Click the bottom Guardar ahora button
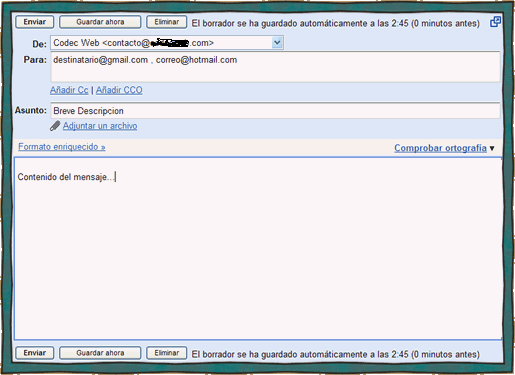Screen dimensions: 515x375 [100, 353]
